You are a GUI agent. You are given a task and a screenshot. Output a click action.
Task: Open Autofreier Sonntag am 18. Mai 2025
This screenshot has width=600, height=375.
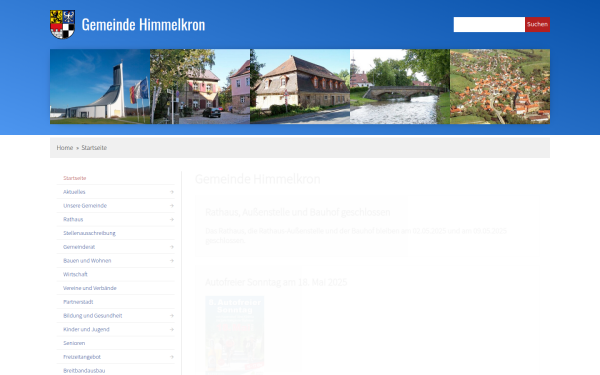[x=276, y=282]
